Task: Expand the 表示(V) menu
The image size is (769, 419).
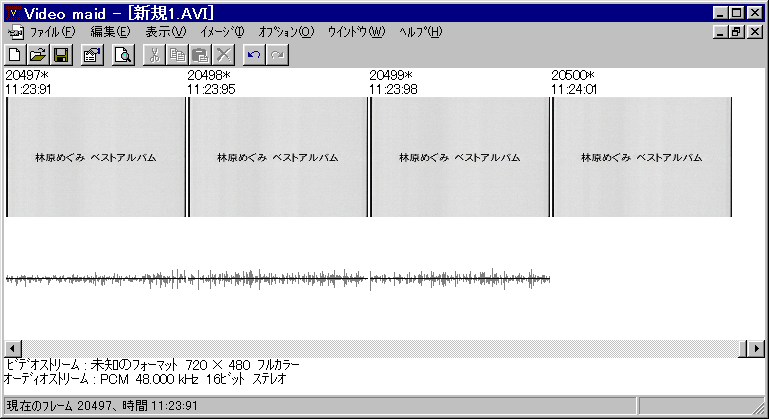Action: tap(165, 32)
